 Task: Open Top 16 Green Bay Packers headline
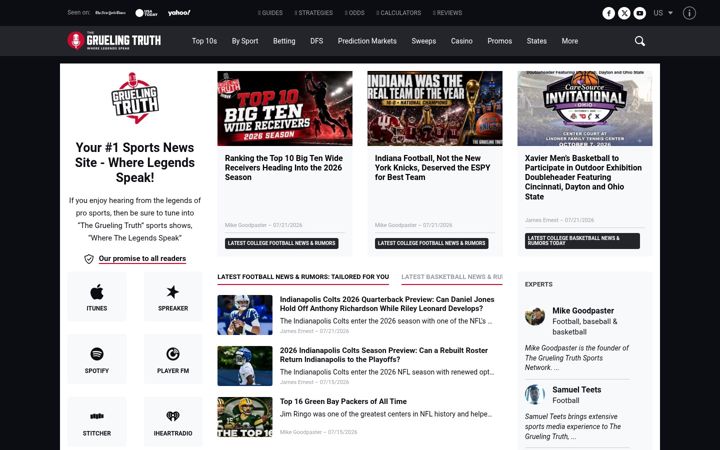coord(343,401)
